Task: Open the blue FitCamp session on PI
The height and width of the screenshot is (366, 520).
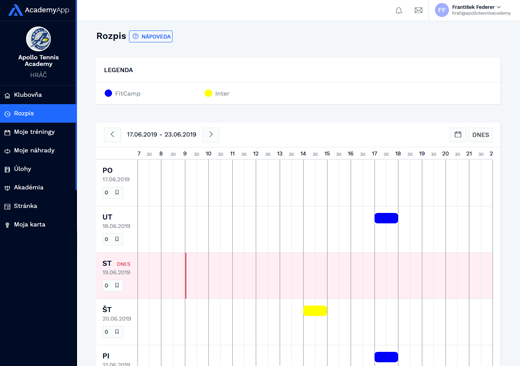Action: click(386, 357)
